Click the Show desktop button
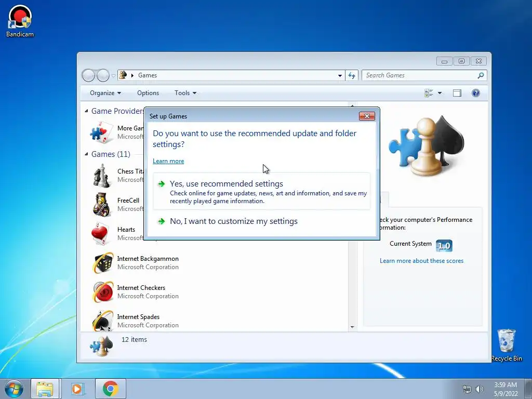This screenshot has width=532, height=399. [528, 389]
